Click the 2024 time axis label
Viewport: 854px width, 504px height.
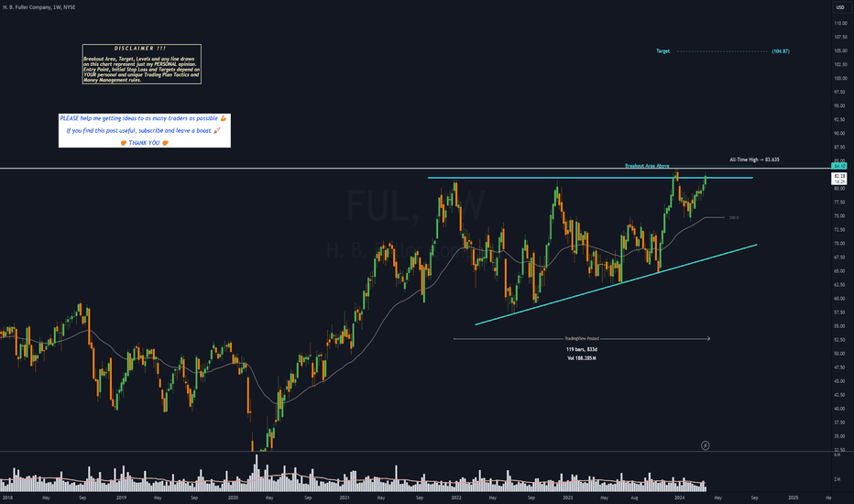pos(679,498)
